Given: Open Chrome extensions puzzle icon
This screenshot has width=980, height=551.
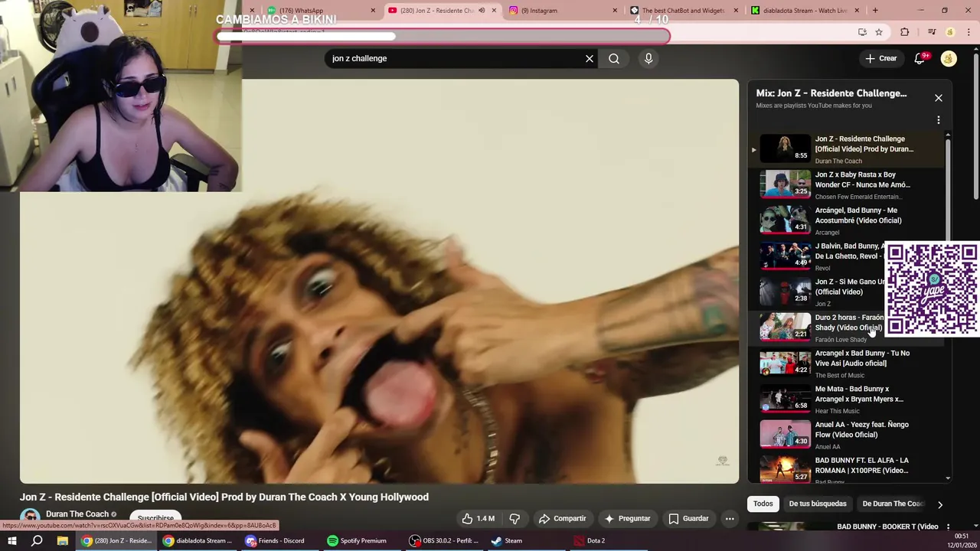Looking at the screenshot, I should pyautogui.click(x=905, y=32).
